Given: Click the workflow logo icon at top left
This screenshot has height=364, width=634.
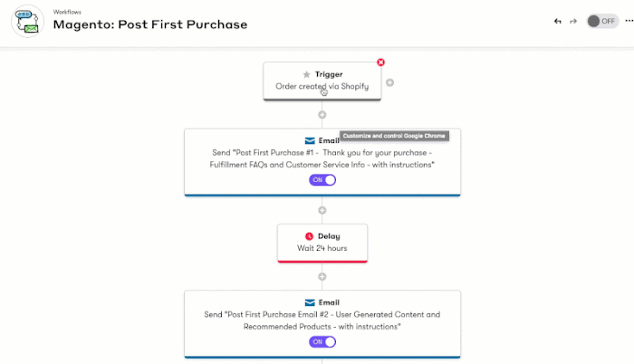Looking at the screenshot, I should click(x=27, y=21).
